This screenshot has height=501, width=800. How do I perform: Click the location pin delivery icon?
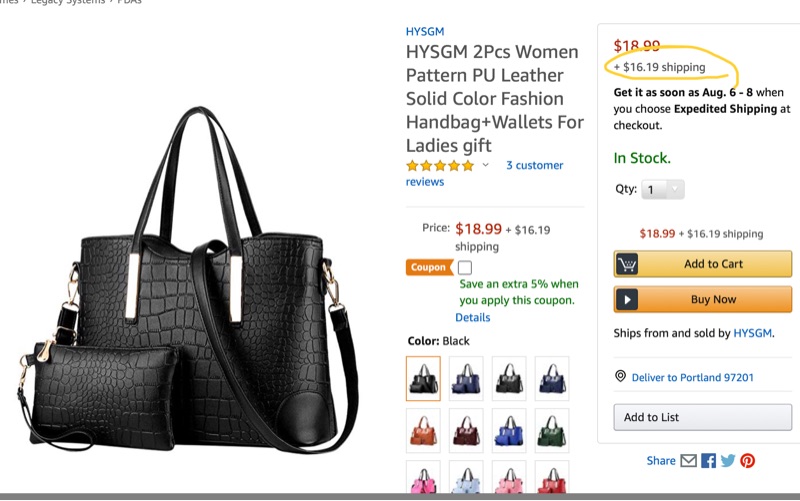(x=620, y=377)
